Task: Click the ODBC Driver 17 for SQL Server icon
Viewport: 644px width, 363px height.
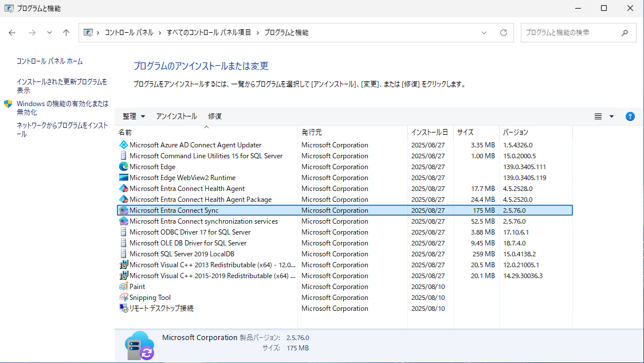Action: pos(123,232)
